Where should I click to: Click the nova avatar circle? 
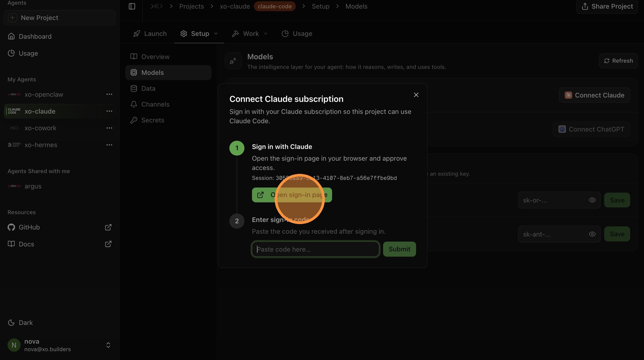(x=14, y=345)
